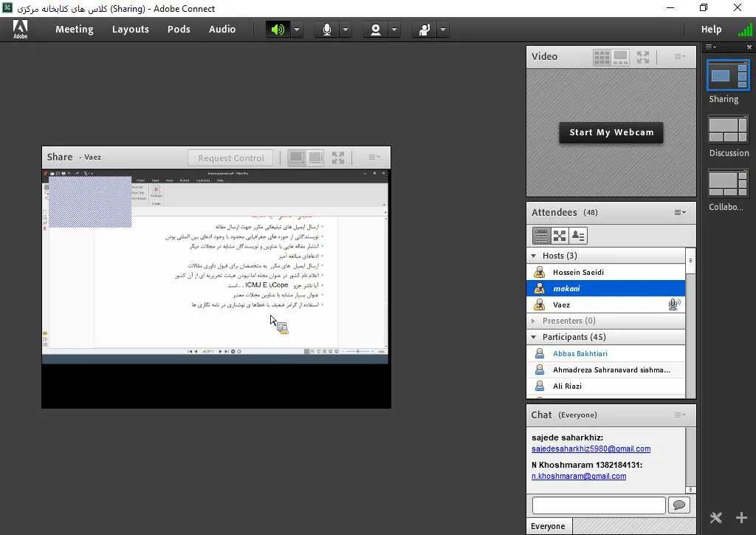This screenshot has width=756, height=535.
Task: Open the Attendees pod options menu
Action: tap(680, 212)
